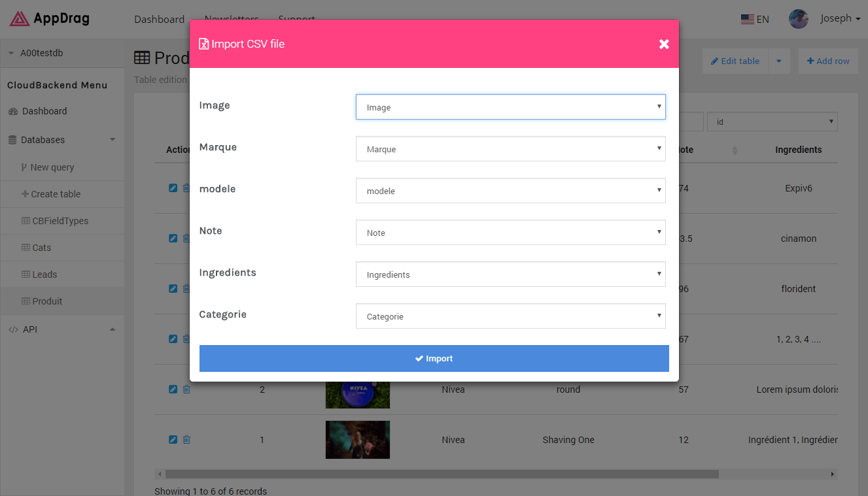This screenshot has height=496, width=868.
Task: Click the edit icon in Nivea round row
Action: click(173, 389)
